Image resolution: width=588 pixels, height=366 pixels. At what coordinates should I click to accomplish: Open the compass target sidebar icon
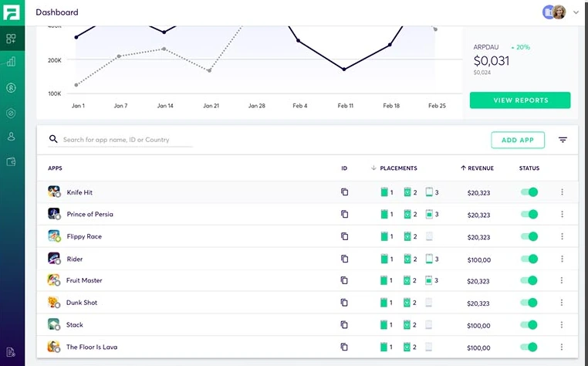coord(12,113)
